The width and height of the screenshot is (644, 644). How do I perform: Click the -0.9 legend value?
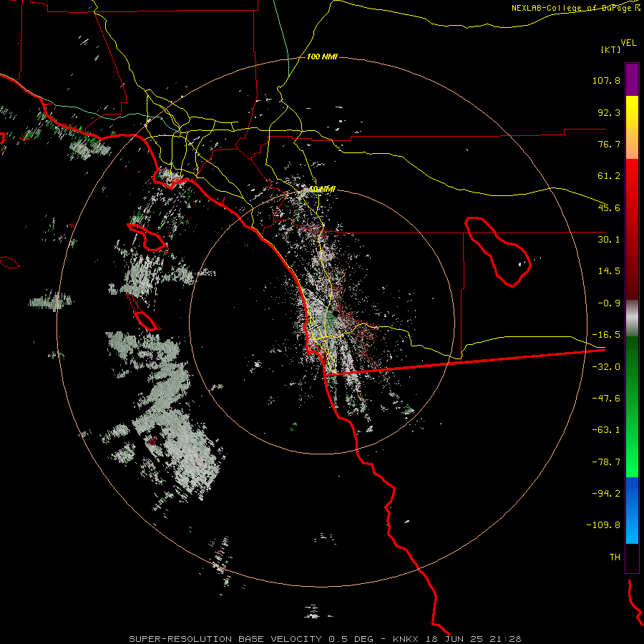[x=609, y=303]
